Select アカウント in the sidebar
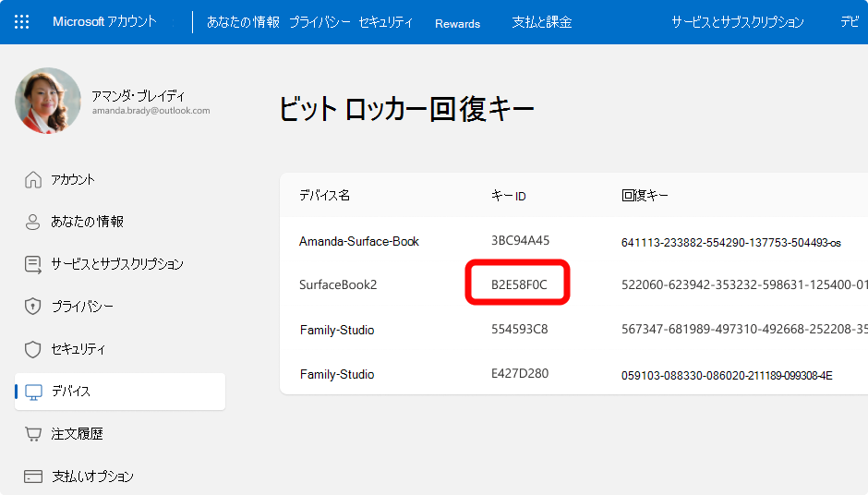Viewport: 868px width, 495px height. coord(73,179)
